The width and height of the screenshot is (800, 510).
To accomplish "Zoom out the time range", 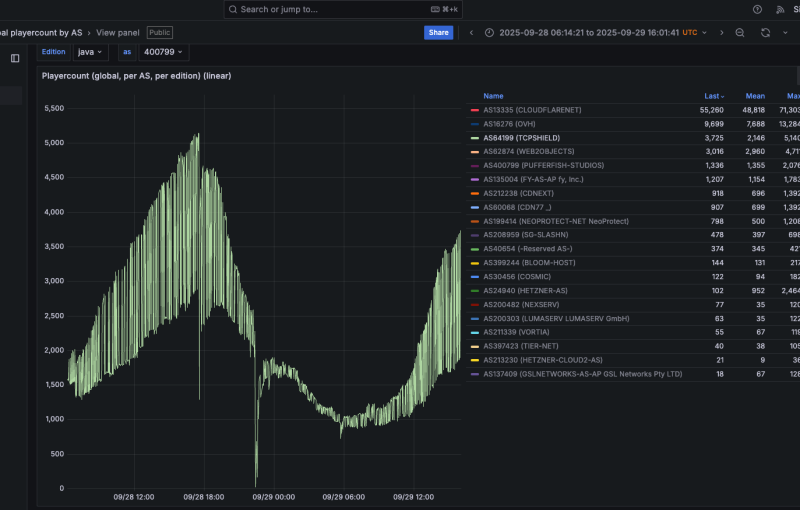I will [x=740, y=33].
